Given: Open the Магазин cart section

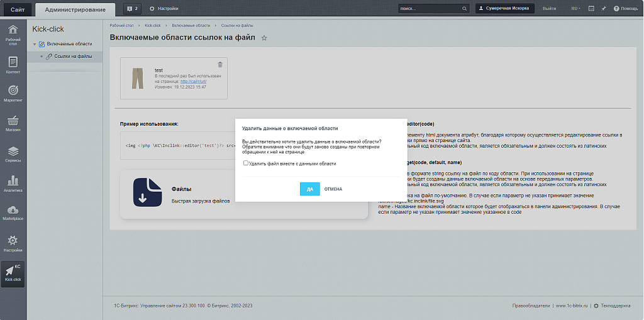Looking at the screenshot, I should click(13, 123).
